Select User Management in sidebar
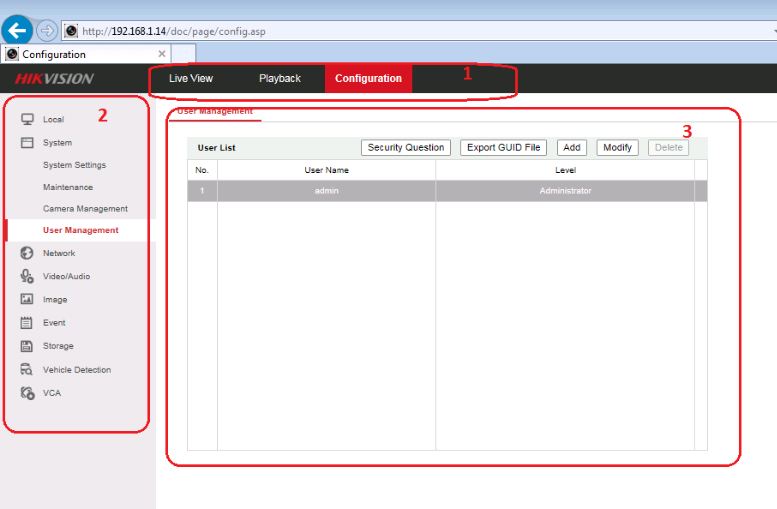777x509 pixels. tap(81, 230)
